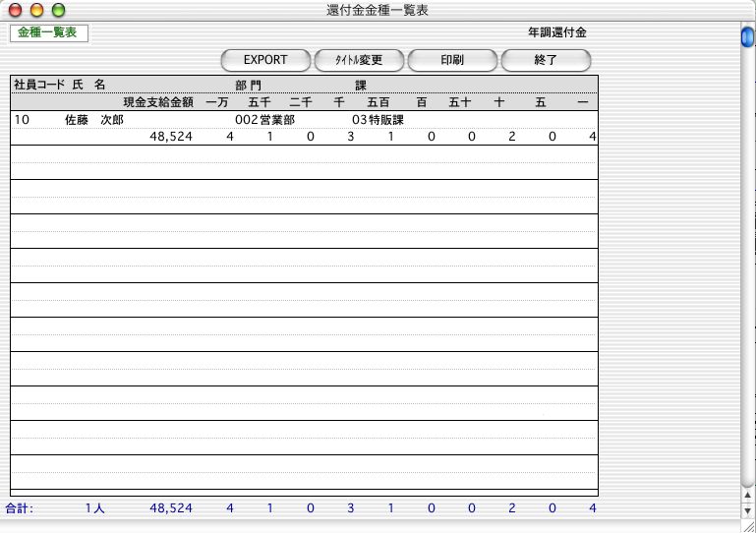Image resolution: width=756 pixels, height=533 pixels.
Task: Click the 現金支給金額 column header
Action: [157, 101]
